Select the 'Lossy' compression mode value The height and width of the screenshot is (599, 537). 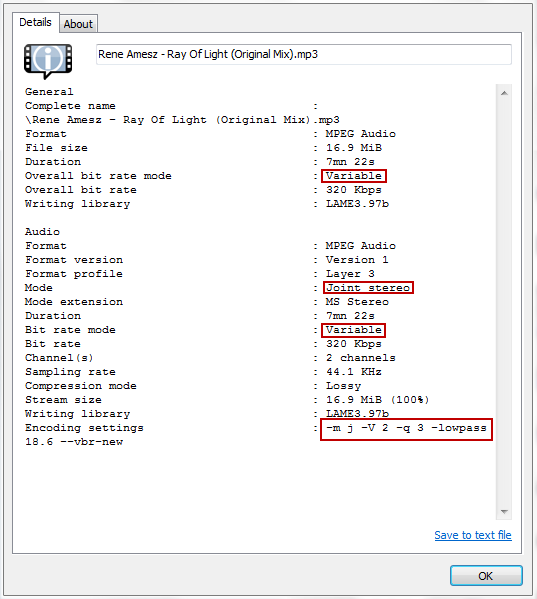pyautogui.click(x=343, y=386)
